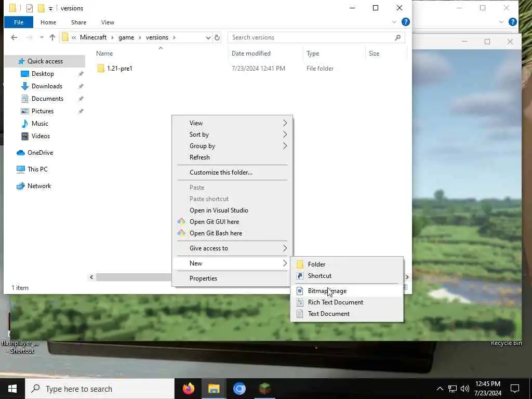Open Videos in navigation pane
The height and width of the screenshot is (399, 532).
tap(41, 136)
